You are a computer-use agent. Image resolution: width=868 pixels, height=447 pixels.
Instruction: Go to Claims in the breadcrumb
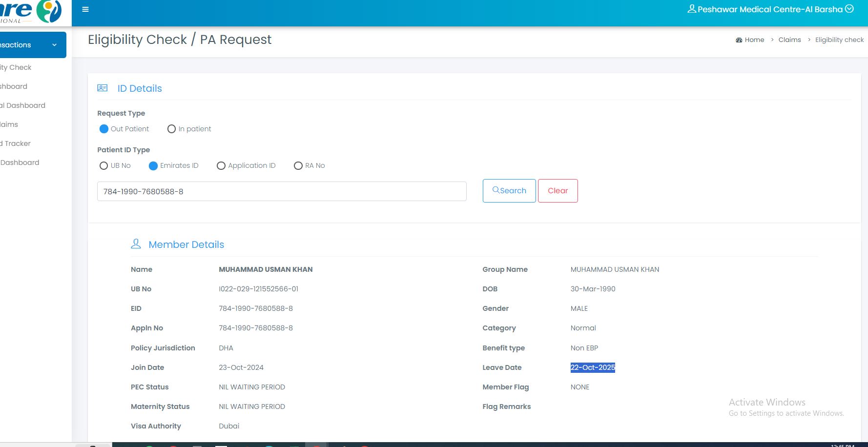tap(789, 40)
